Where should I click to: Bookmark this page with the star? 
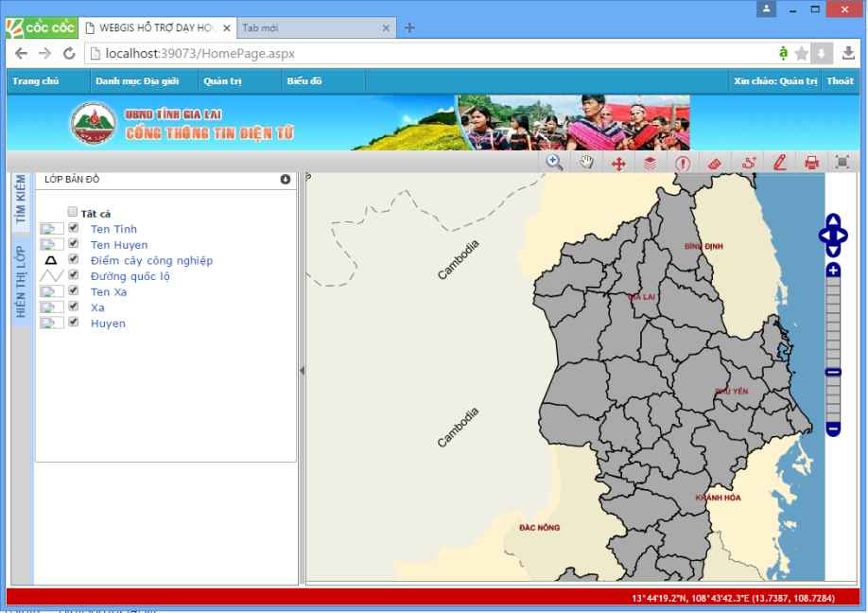[801, 54]
